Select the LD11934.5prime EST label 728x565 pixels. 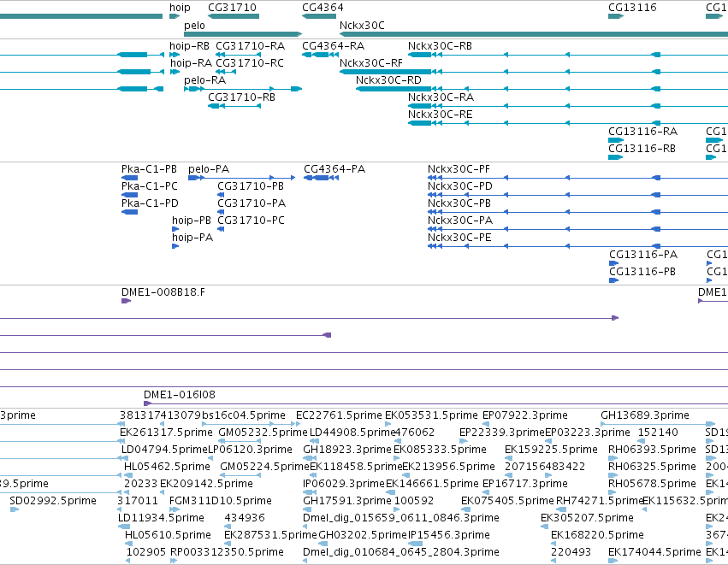coord(161,519)
